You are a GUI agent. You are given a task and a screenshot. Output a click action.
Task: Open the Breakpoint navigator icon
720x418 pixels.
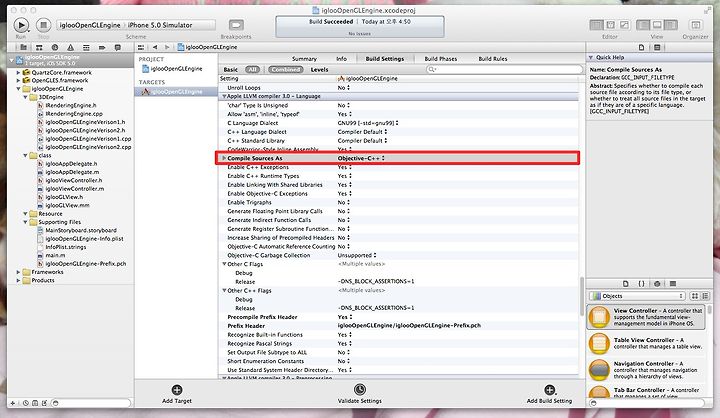(102, 47)
